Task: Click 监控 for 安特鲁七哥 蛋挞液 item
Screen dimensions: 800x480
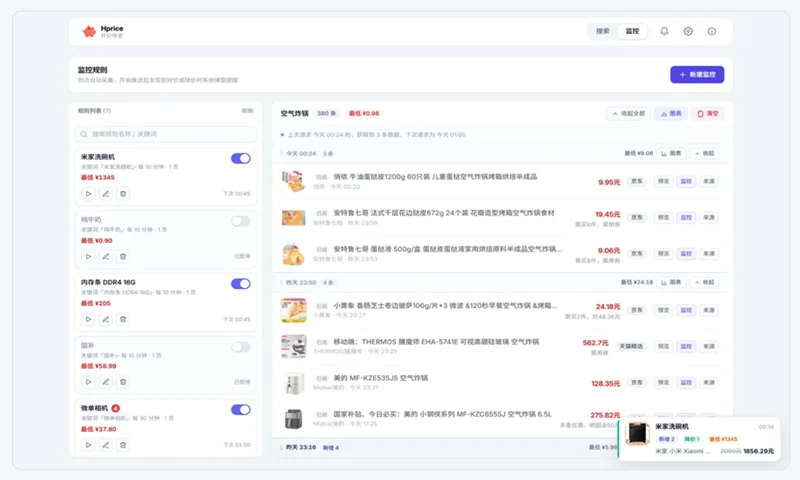Action: [686, 254]
